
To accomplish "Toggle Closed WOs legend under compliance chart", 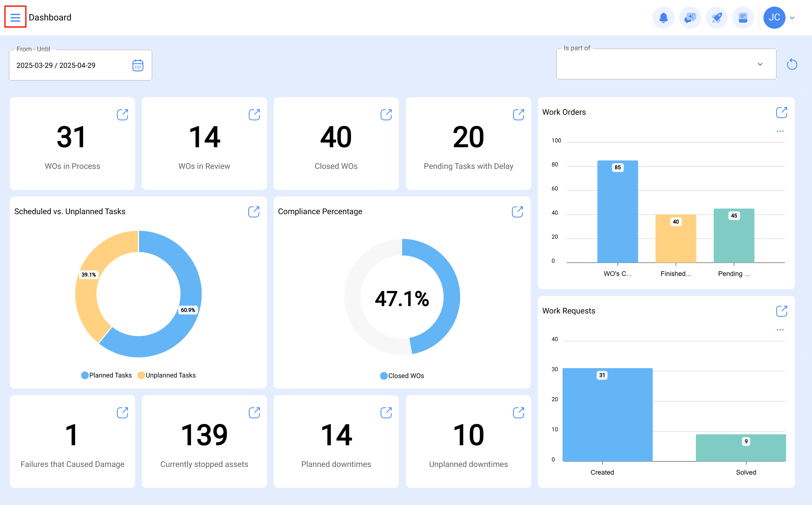I will 402,376.
